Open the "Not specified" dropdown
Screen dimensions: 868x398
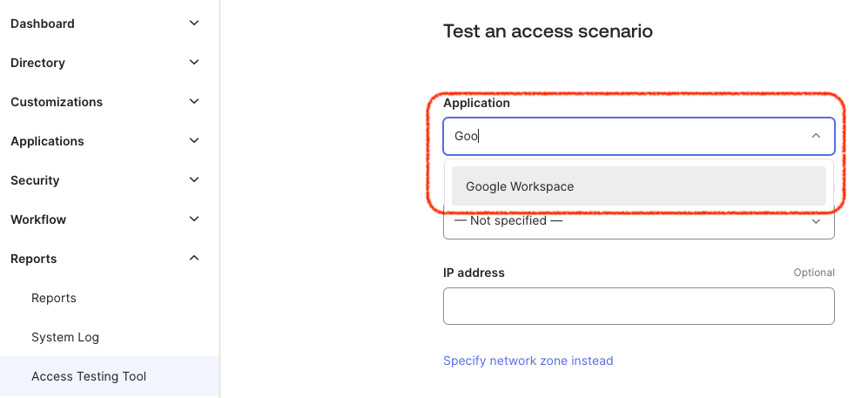pyautogui.click(x=638, y=221)
